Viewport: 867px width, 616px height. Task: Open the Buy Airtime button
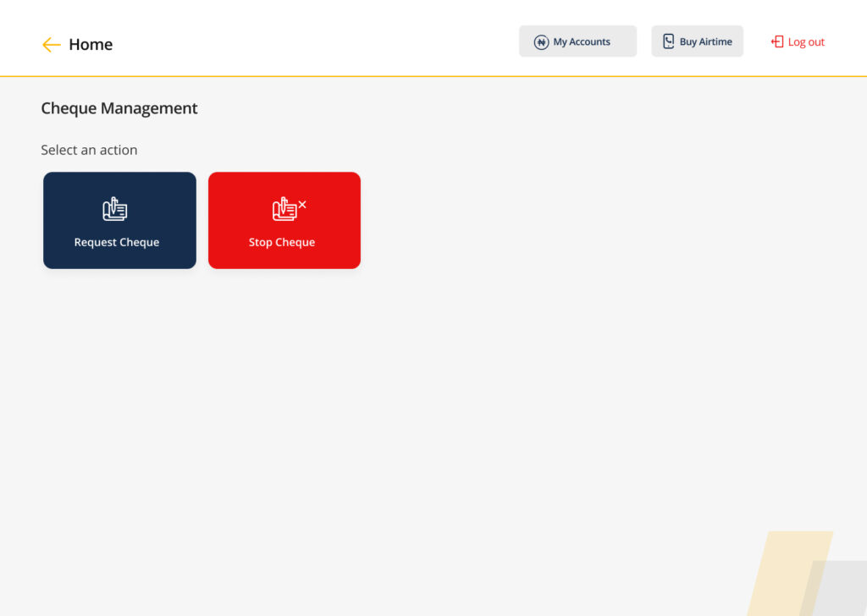[x=697, y=41]
